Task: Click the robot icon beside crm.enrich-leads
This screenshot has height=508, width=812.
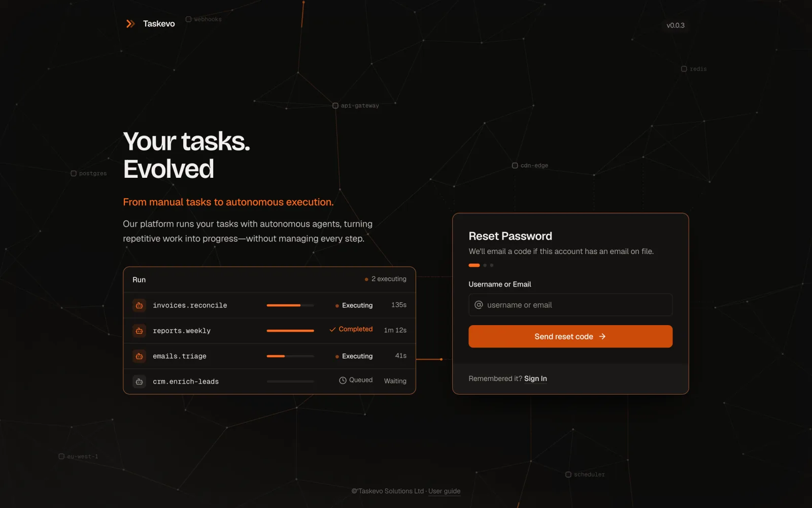Action: point(139,382)
